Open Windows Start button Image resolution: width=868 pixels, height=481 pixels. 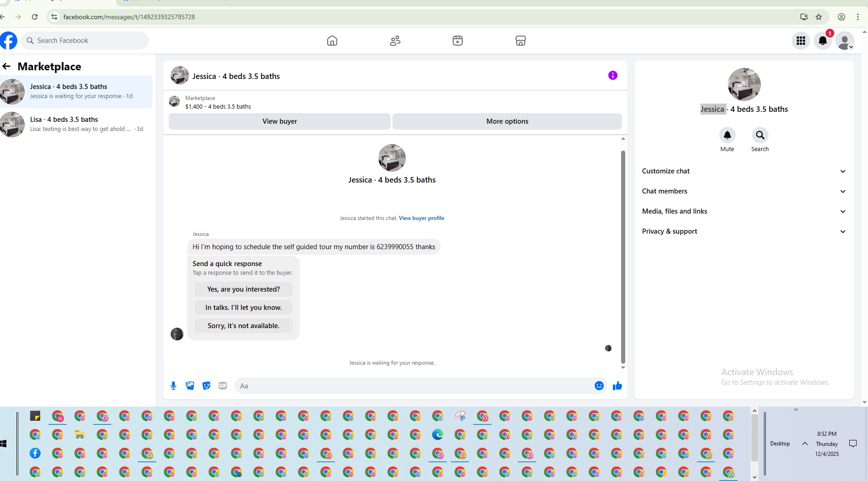point(4,444)
